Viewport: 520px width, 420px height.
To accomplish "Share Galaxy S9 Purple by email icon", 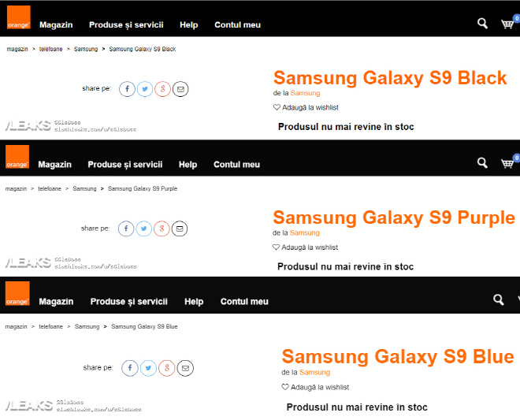I will [180, 229].
